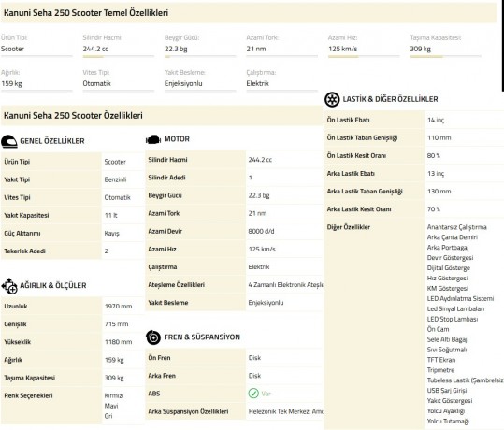504x430 pixels.
Task: Click the 'FREN & SÜSPANSİYON' section title
Action: pos(202,337)
